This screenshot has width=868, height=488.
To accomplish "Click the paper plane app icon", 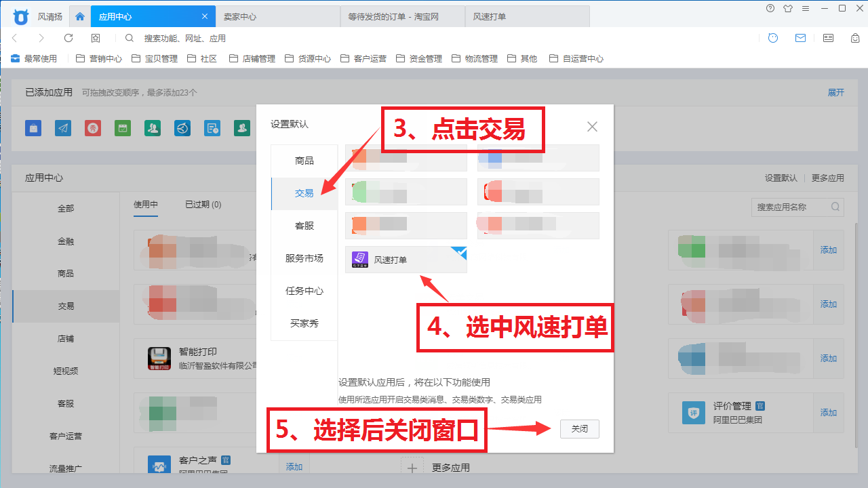I will [x=63, y=127].
